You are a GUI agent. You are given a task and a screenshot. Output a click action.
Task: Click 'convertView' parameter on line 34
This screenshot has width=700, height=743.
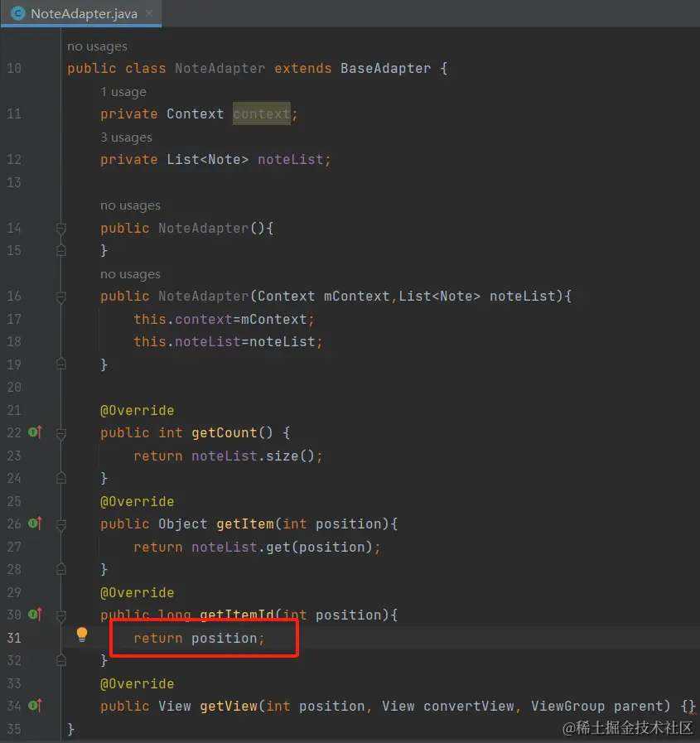(x=468, y=706)
